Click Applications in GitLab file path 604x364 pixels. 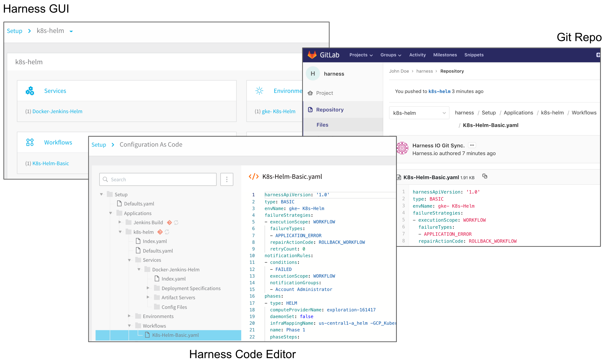click(x=518, y=113)
